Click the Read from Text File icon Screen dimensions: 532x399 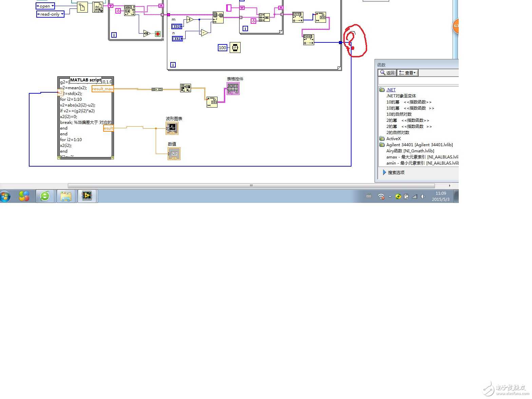click(98, 7)
